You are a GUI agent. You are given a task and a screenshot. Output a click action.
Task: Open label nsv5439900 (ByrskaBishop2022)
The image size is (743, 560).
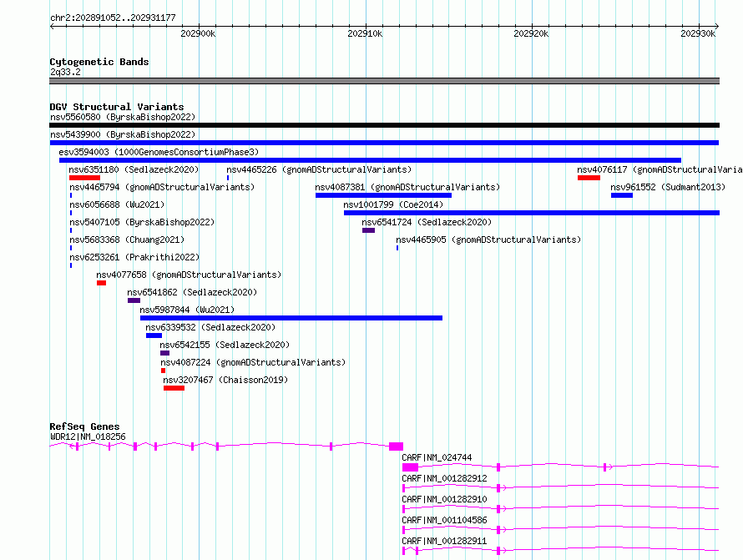point(123,134)
